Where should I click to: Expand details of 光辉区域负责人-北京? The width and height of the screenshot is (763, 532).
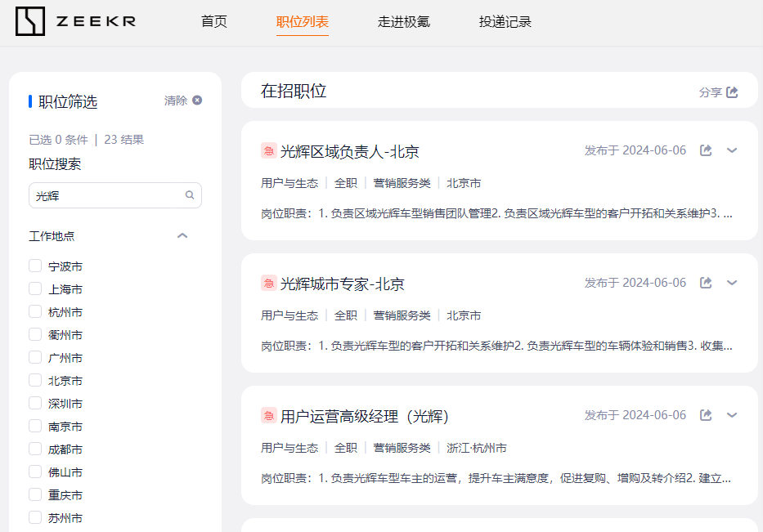(732, 150)
